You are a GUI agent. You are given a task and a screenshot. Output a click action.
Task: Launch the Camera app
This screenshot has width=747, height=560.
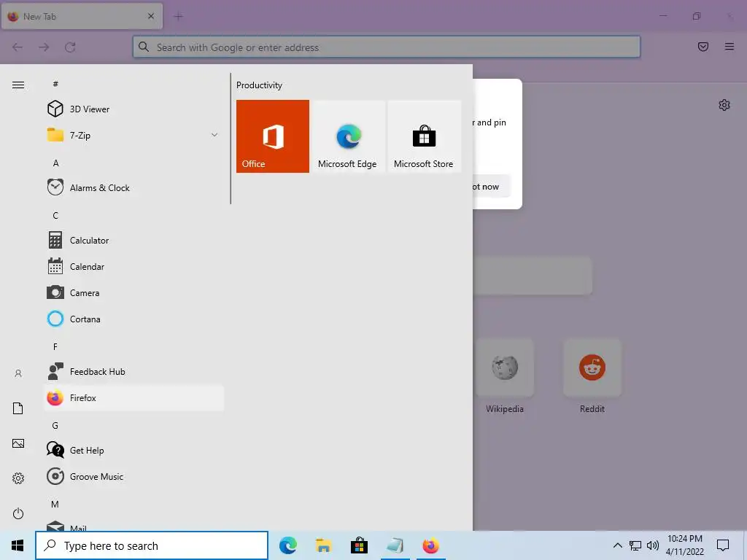(134, 293)
